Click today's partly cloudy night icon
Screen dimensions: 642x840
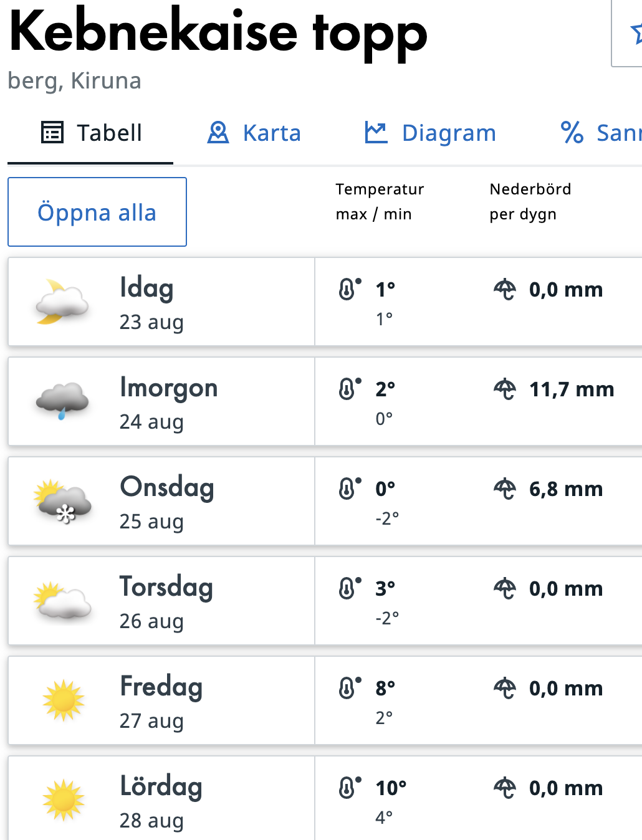pyautogui.click(x=61, y=302)
